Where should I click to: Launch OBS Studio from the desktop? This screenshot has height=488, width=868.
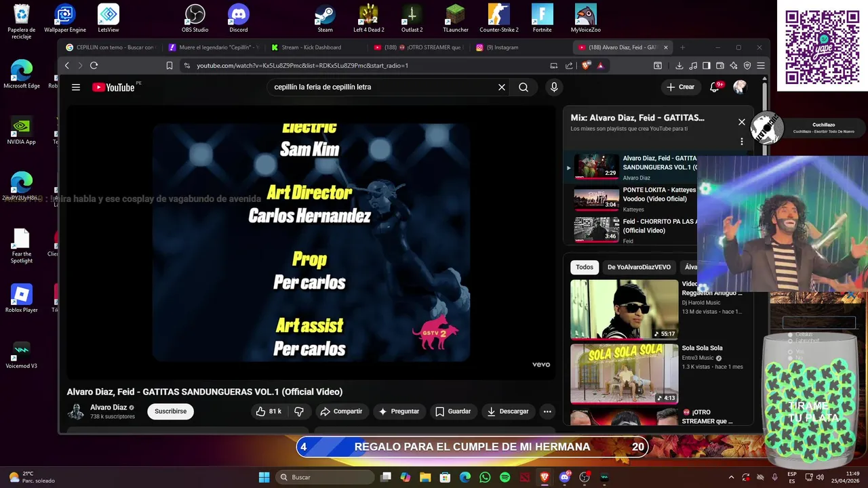[195, 18]
